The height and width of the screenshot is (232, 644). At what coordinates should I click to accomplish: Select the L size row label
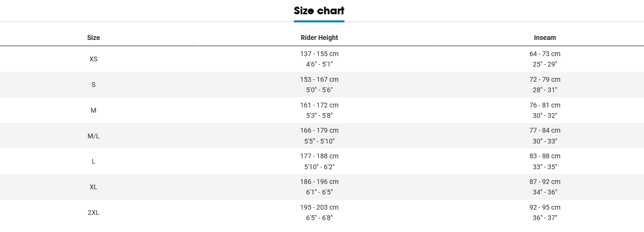[94, 161]
